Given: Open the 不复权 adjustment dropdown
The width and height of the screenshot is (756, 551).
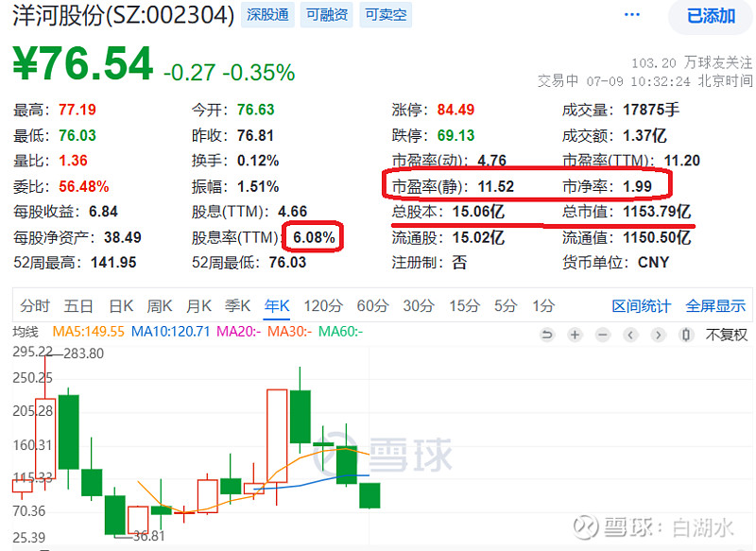Looking at the screenshot, I should 726,335.
